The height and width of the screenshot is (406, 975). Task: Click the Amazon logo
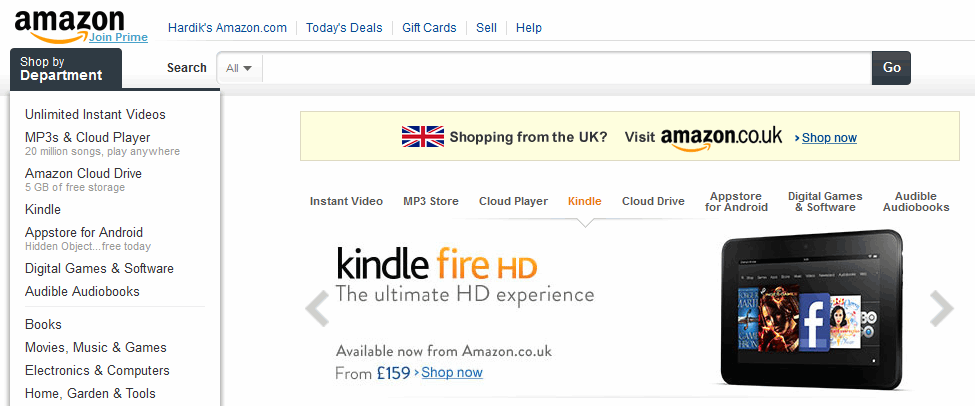pyautogui.click(x=69, y=24)
